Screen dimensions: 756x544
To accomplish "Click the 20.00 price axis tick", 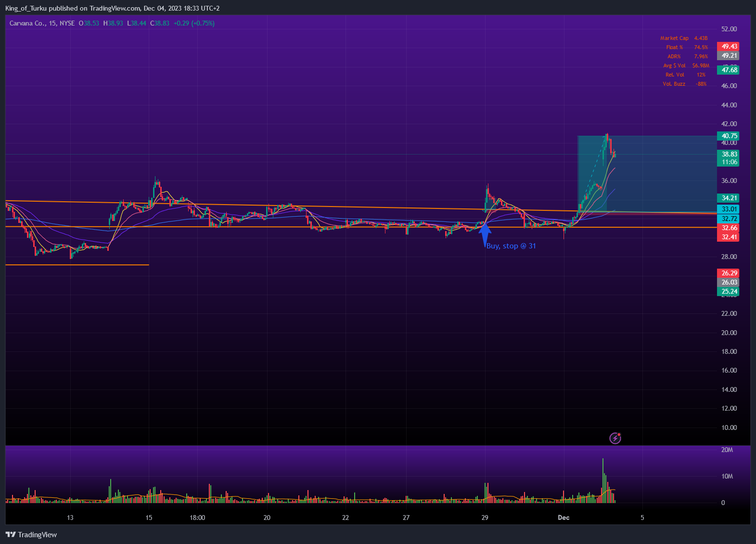I will (x=729, y=333).
